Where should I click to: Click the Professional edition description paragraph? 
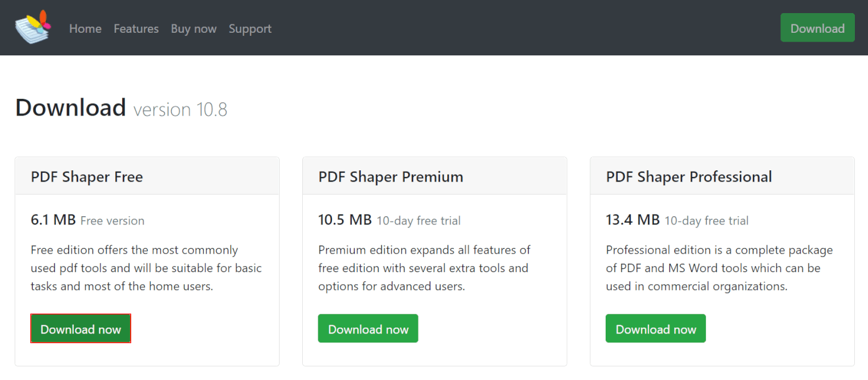719,268
